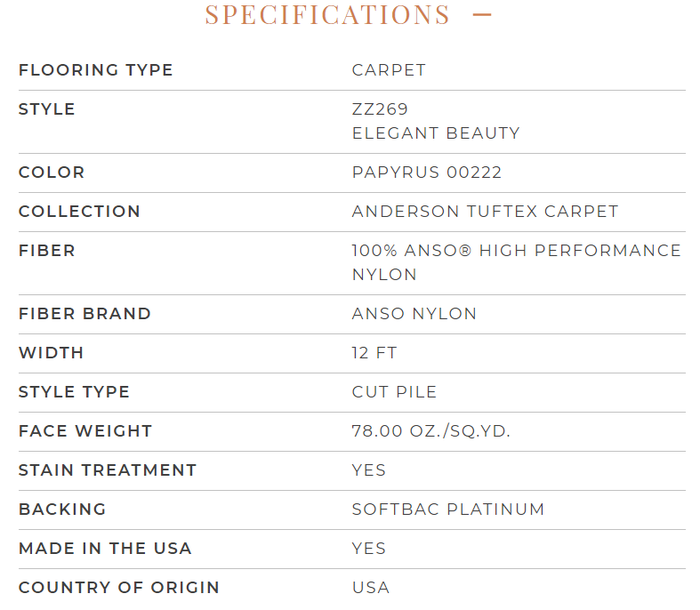Select the ELEGANT BEAUTY style name
This screenshot has width=700, height=610.
436,133
